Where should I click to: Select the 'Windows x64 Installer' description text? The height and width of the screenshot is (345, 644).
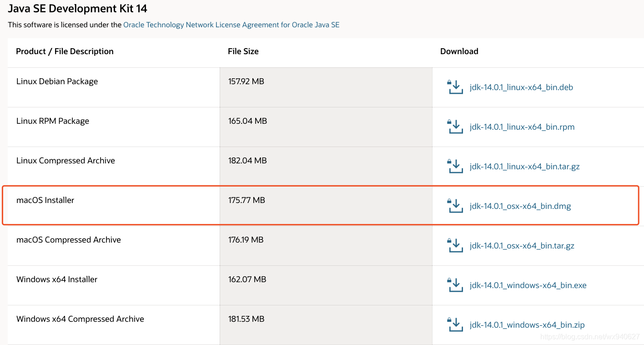57,279
